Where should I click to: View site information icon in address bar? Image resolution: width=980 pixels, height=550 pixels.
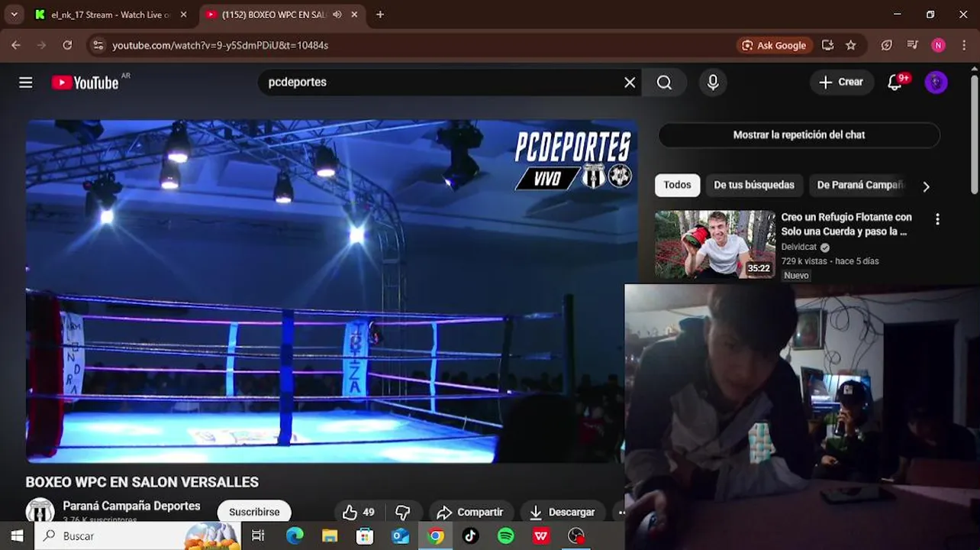coord(98,45)
